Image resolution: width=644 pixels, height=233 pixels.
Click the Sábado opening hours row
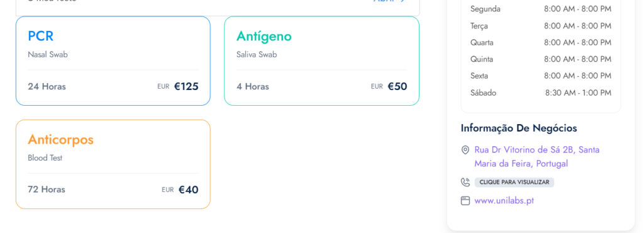tap(540, 93)
